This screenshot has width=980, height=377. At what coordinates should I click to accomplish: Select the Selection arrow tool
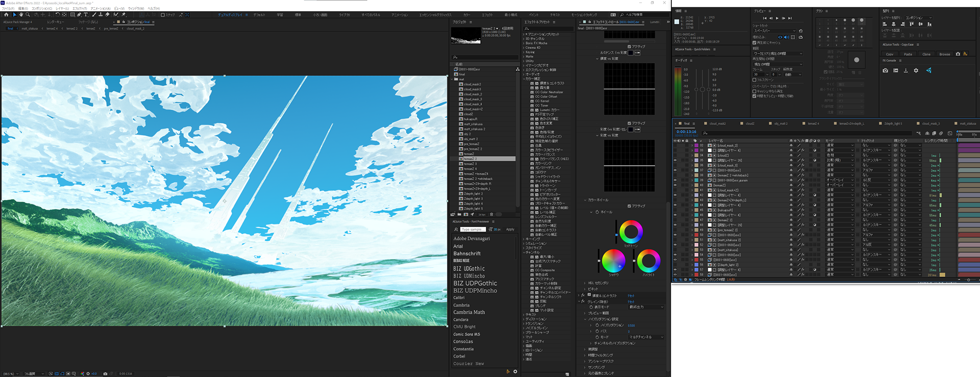click(x=15, y=15)
